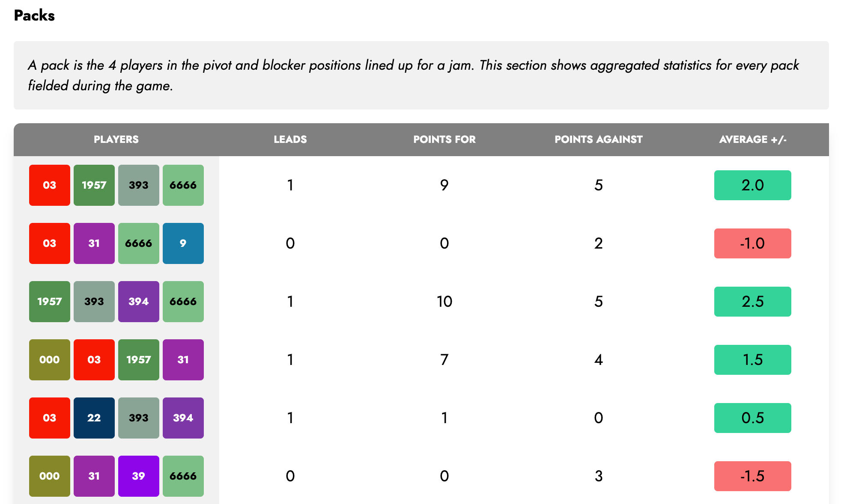Click the PLAYERS column header
Screen dimensions: 841x504
[x=116, y=139]
